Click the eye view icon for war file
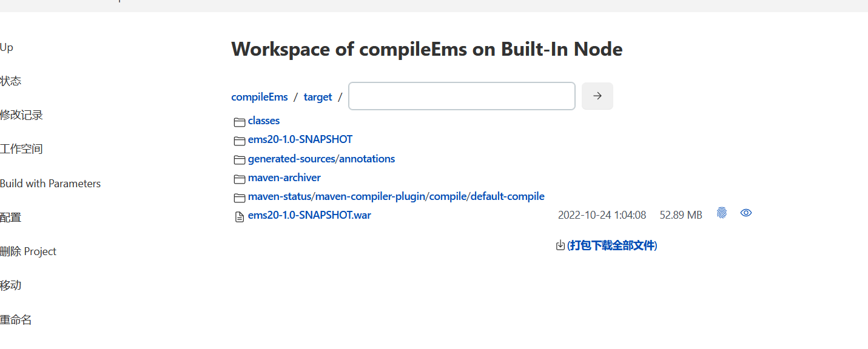 click(746, 213)
